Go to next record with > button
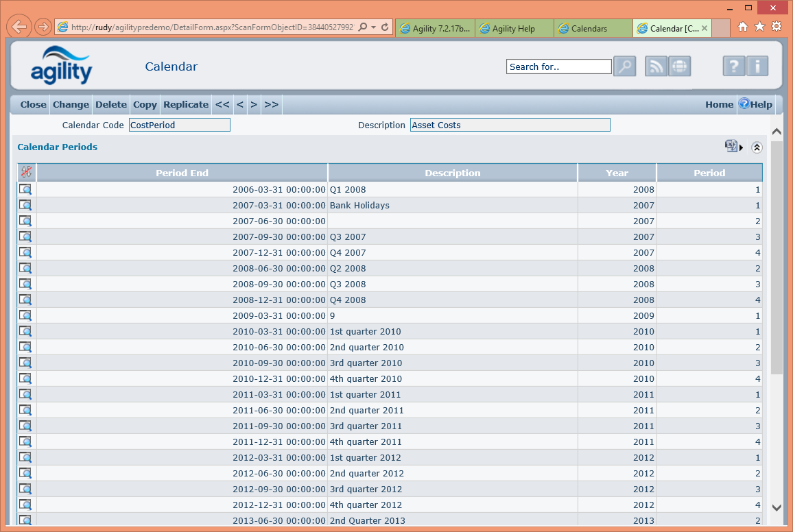 point(254,104)
